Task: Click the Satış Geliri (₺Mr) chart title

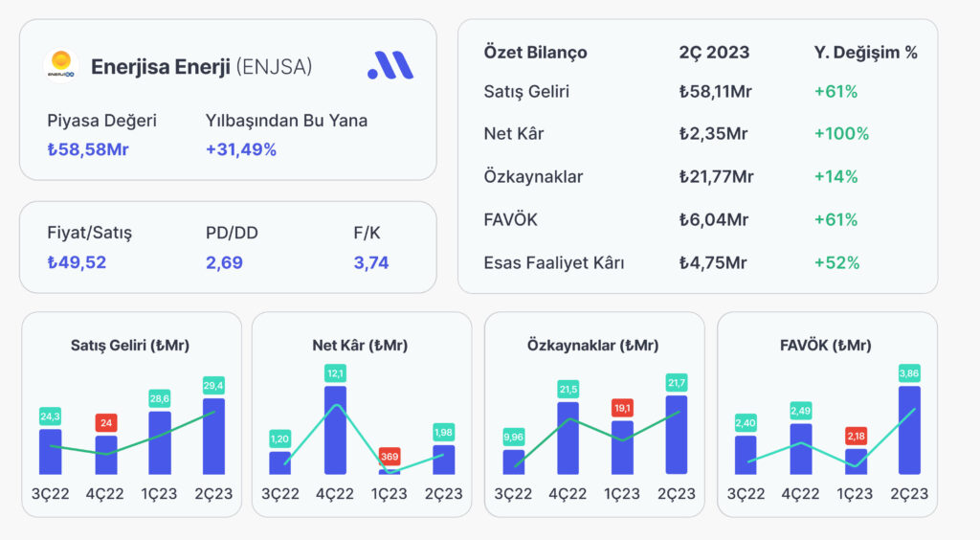Action: pyautogui.click(x=130, y=345)
